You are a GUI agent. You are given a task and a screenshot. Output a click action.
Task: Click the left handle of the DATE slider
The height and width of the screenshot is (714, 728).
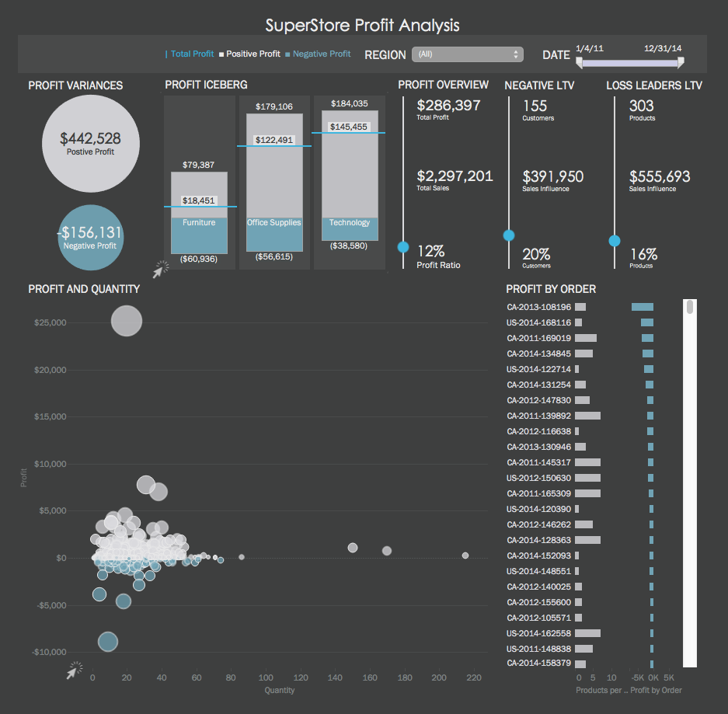579,63
